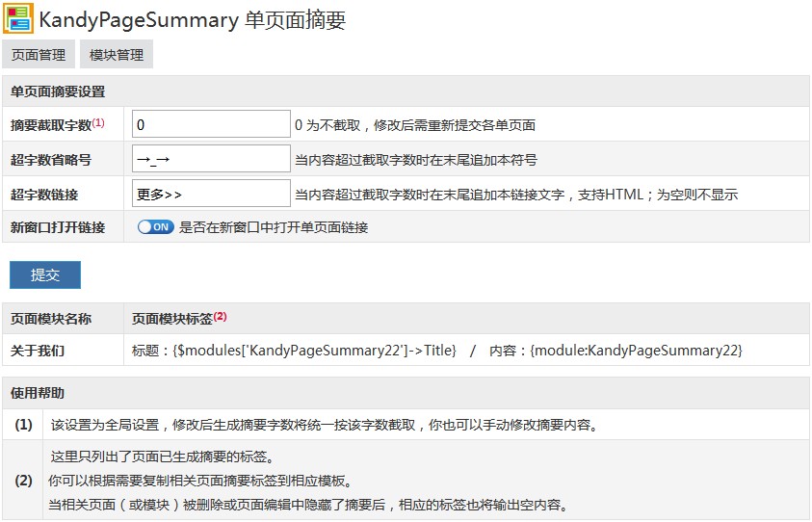Screen dimensions: 812x522
Task: Click the 页面模块名称 column header
Action: (x=51, y=318)
